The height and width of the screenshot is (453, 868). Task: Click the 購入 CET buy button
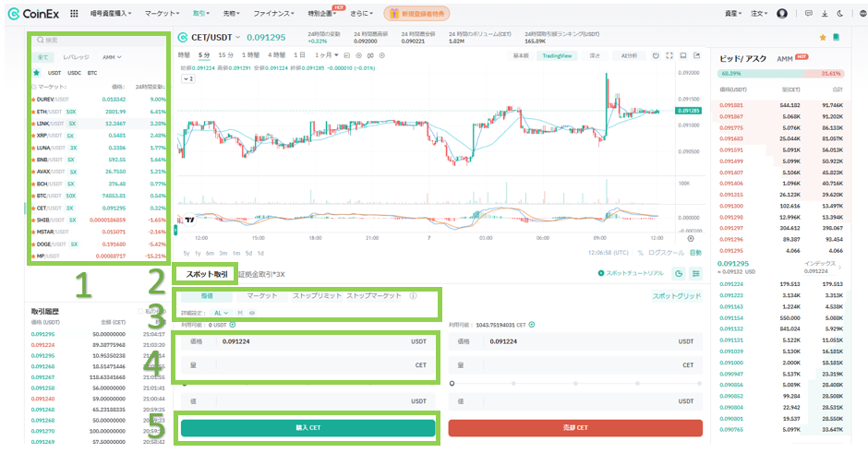(x=307, y=427)
